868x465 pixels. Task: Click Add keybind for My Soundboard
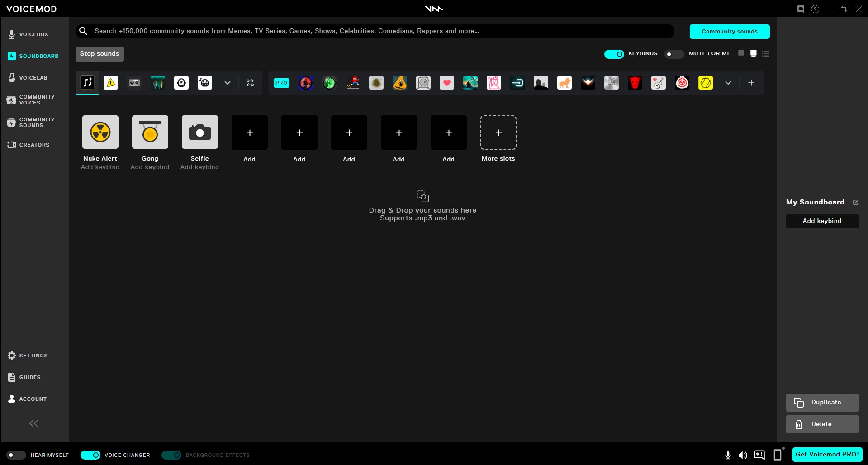pos(822,221)
